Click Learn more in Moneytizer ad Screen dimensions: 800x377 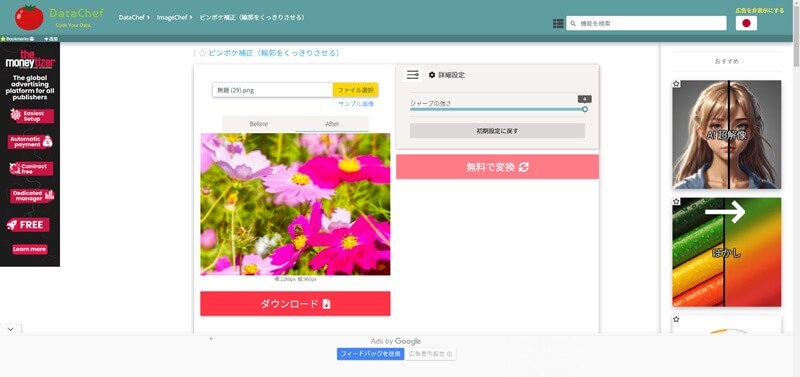point(30,249)
